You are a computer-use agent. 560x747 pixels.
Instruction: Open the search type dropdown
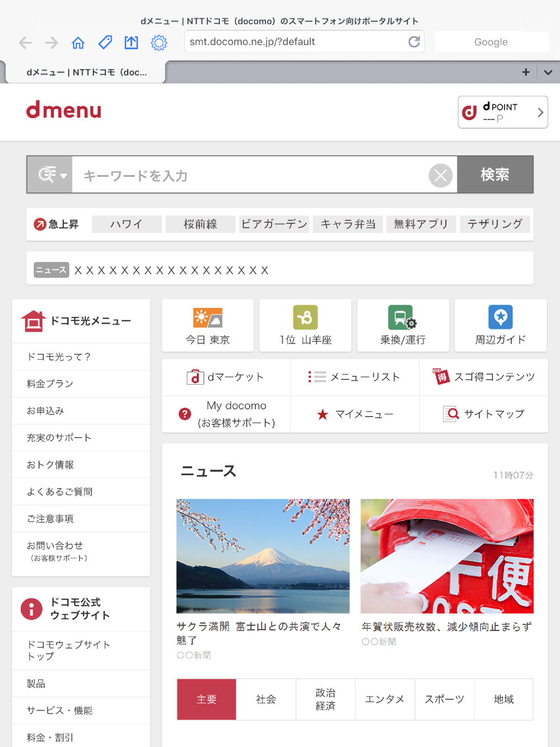(x=50, y=175)
